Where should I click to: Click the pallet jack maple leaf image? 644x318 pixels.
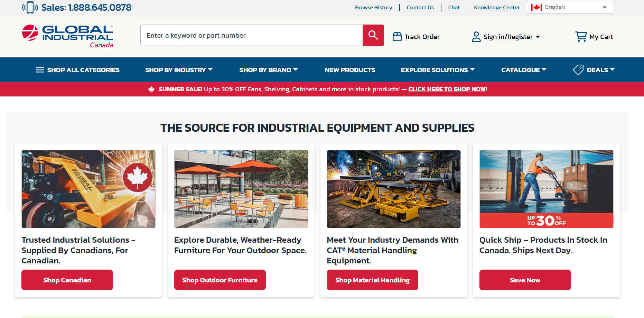(88, 189)
